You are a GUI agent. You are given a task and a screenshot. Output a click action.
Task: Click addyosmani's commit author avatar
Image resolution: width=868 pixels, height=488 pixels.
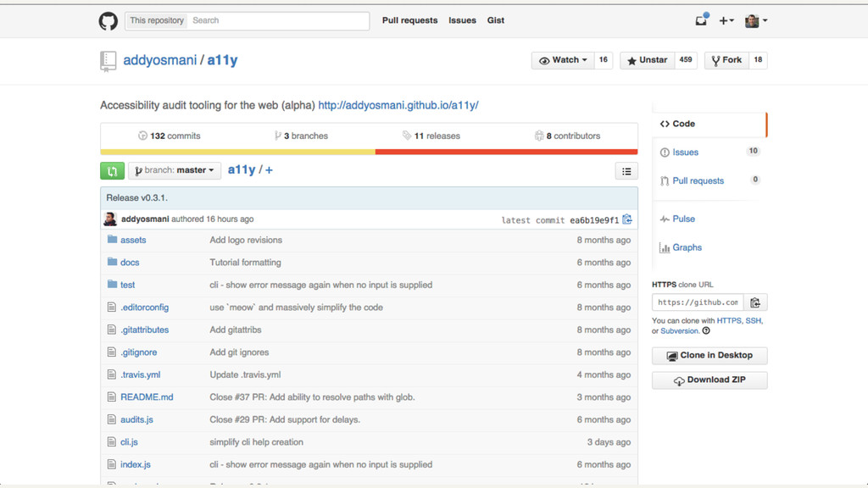[x=110, y=219]
